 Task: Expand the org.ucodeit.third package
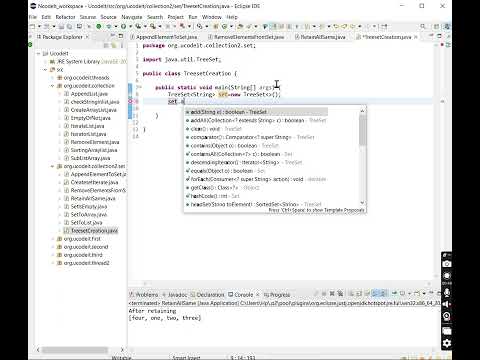tap(52, 255)
